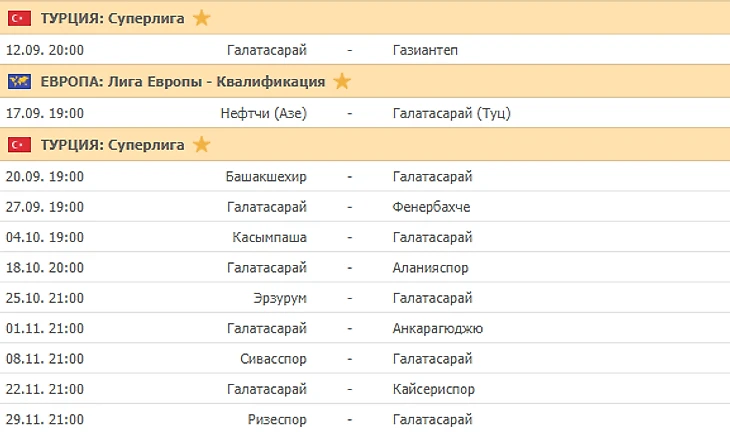Click the Turkish flag icon in first header

(18, 18)
